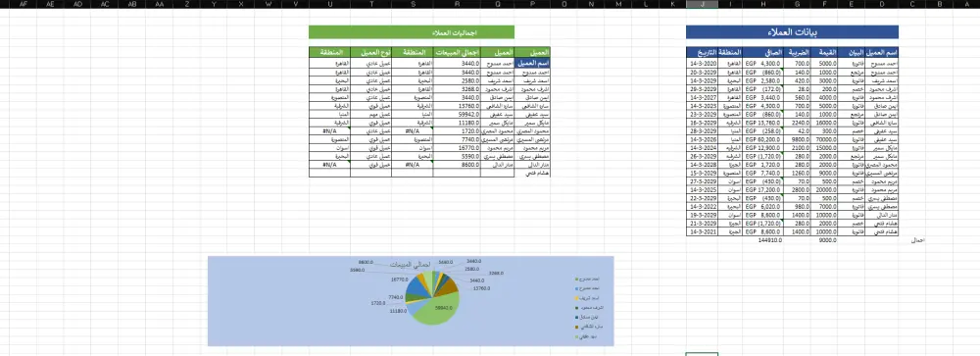Select the date cell 14-3-2020
The height and width of the screenshot is (356, 980).
[x=703, y=64]
